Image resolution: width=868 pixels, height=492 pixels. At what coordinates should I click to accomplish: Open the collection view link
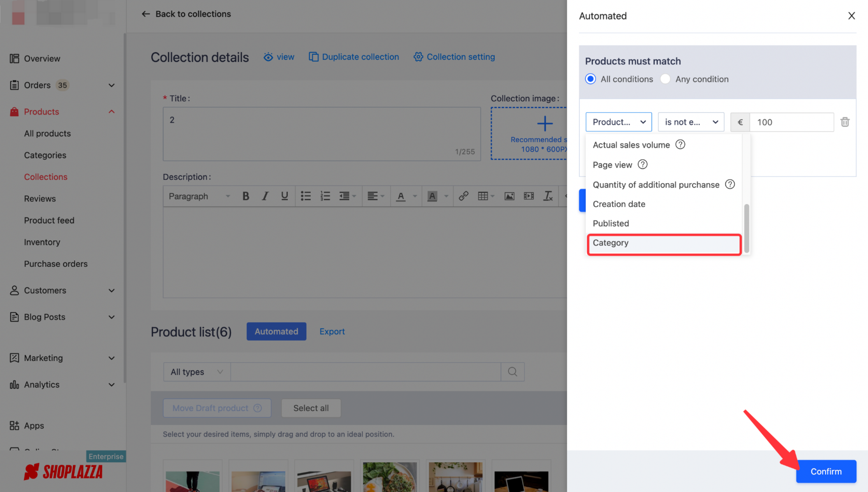(279, 57)
